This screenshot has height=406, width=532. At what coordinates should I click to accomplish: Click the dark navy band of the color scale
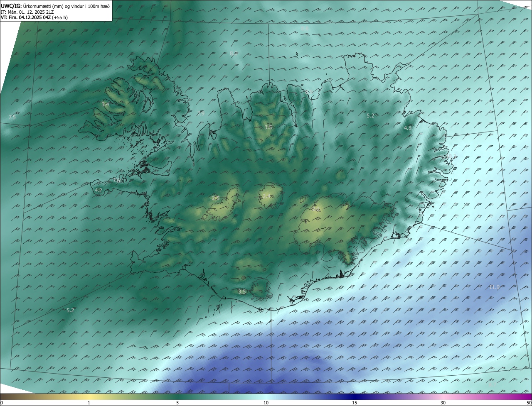pos(355,396)
